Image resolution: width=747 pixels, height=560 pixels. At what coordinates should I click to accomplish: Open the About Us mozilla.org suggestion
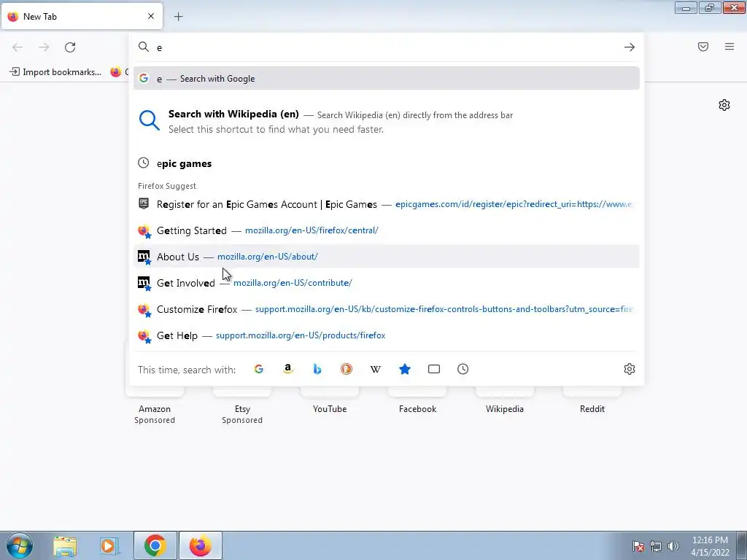[387, 257]
